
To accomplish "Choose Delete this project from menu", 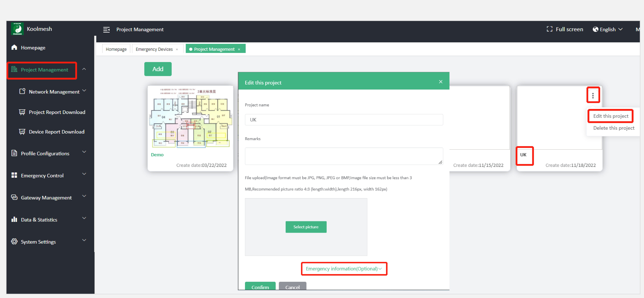I will pyautogui.click(x=614, y=128).
